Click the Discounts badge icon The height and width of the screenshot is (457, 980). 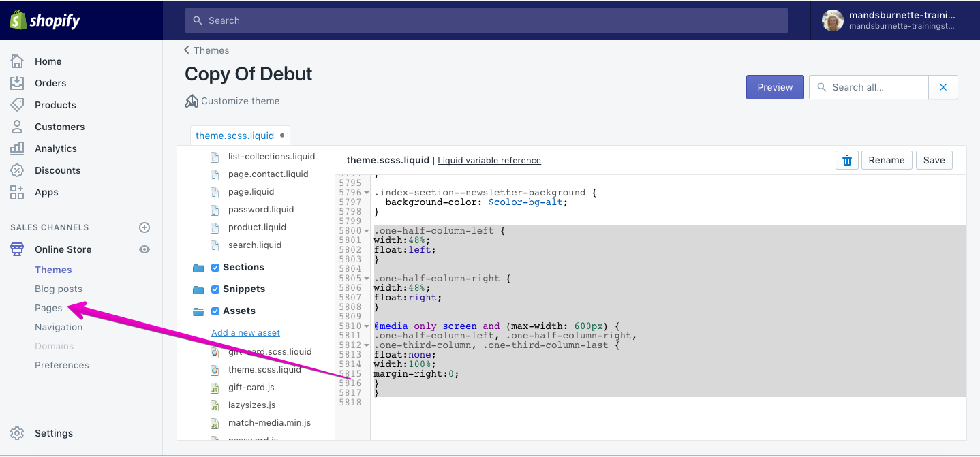point(18,170)
